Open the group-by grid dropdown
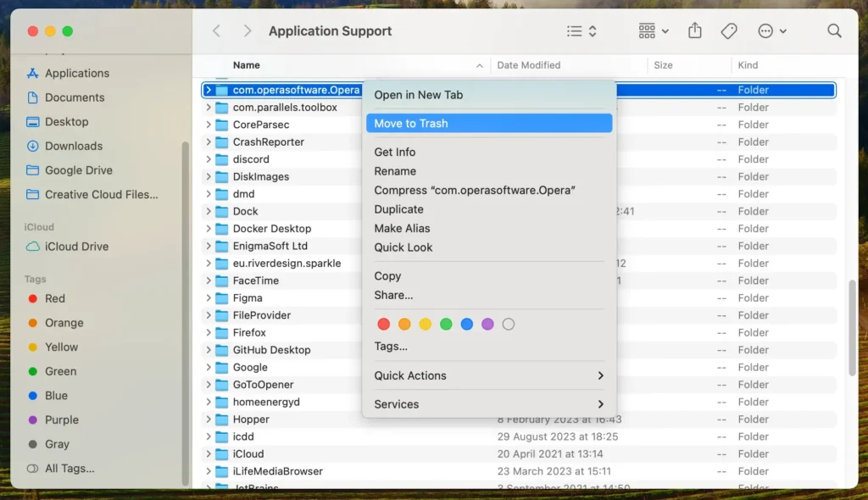 point(654,31)
